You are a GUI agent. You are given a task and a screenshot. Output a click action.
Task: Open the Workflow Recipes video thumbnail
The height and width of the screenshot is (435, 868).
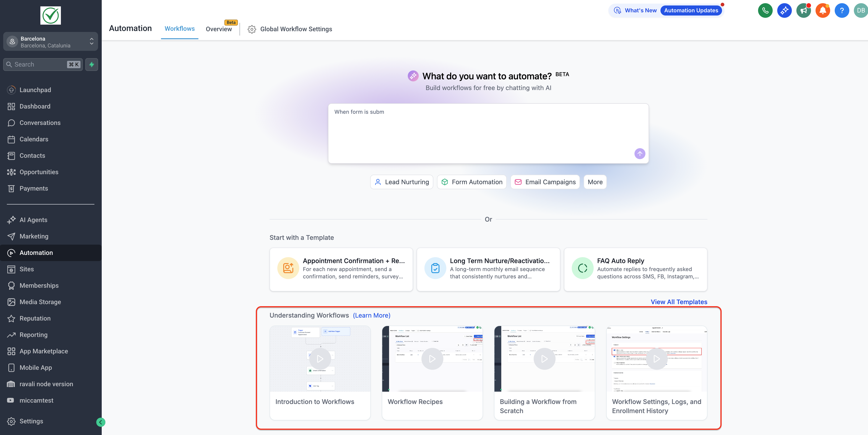pos(432,359)
